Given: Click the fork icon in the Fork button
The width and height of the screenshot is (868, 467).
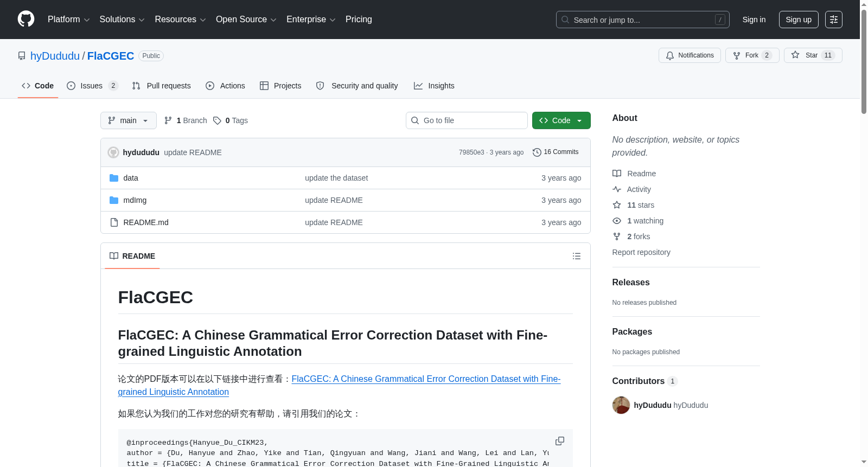Looking at the screenshot, I should click(737, 55).
